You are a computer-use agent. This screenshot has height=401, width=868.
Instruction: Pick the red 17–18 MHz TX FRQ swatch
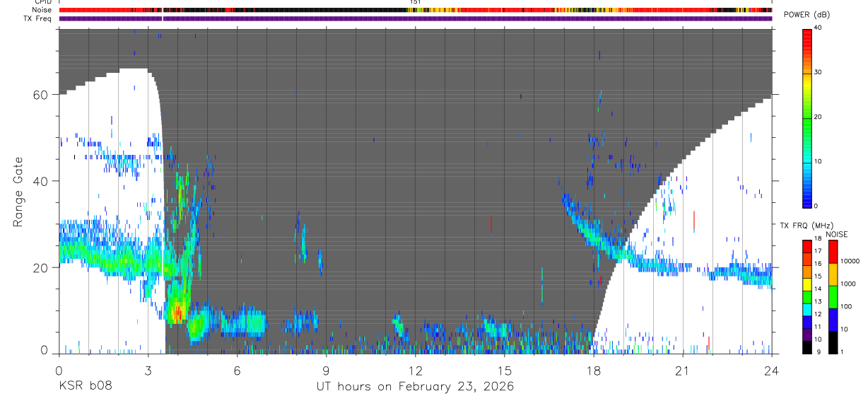807,247
